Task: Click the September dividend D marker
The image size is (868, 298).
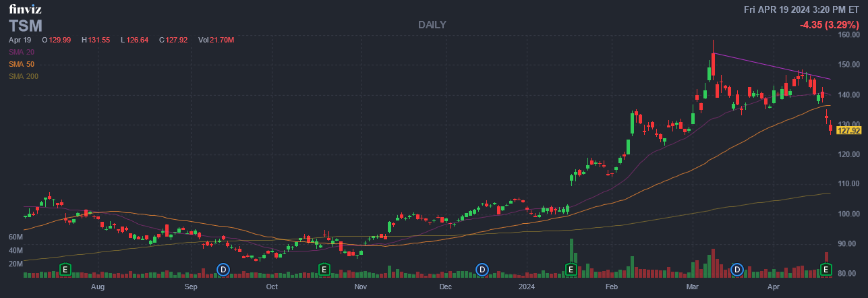Action: (223, 269)
